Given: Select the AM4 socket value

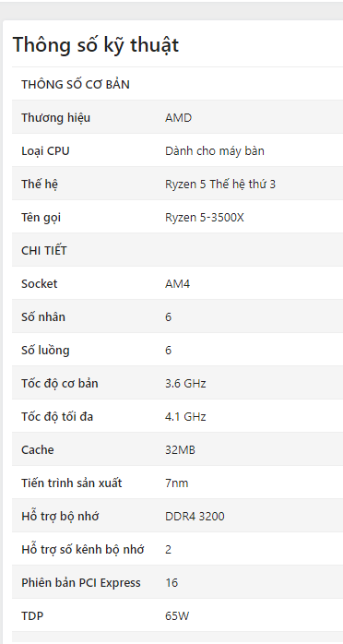Looking at the screenshot, I should pos(178,284).
